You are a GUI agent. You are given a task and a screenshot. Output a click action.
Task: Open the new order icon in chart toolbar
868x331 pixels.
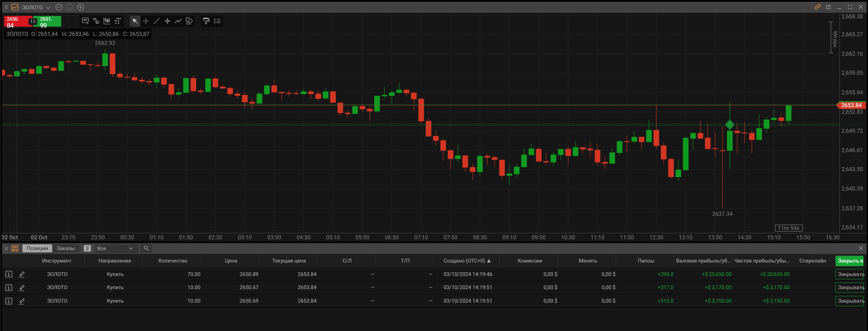pos(85,21)
